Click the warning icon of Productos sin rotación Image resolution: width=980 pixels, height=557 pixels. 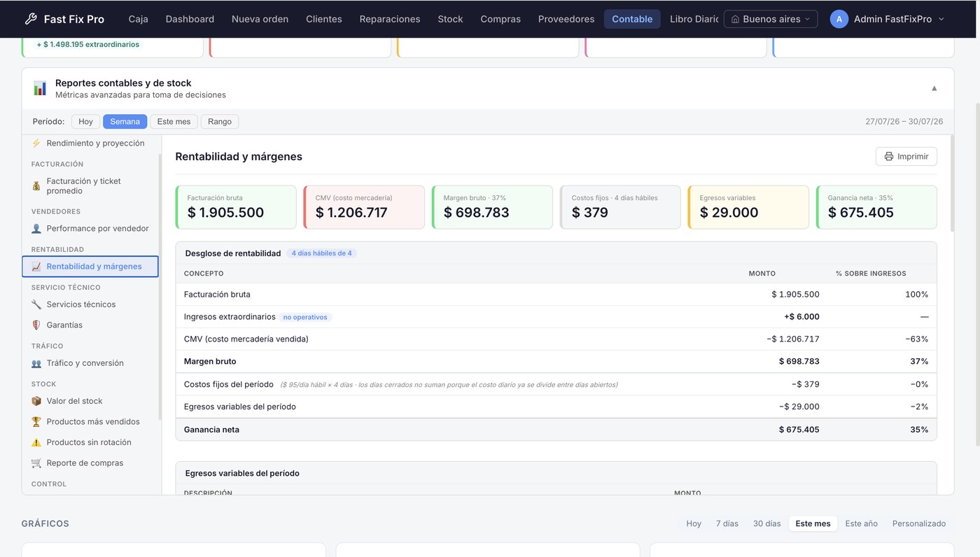36,442
